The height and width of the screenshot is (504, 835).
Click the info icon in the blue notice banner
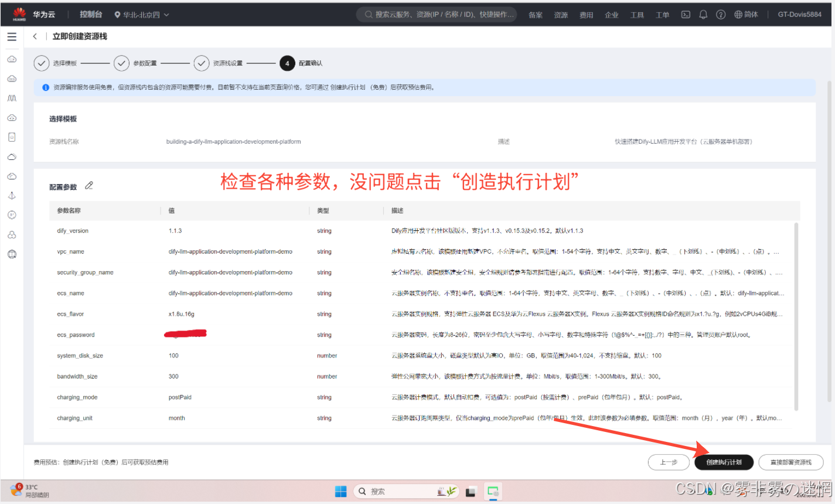click(x=46, y=87)
